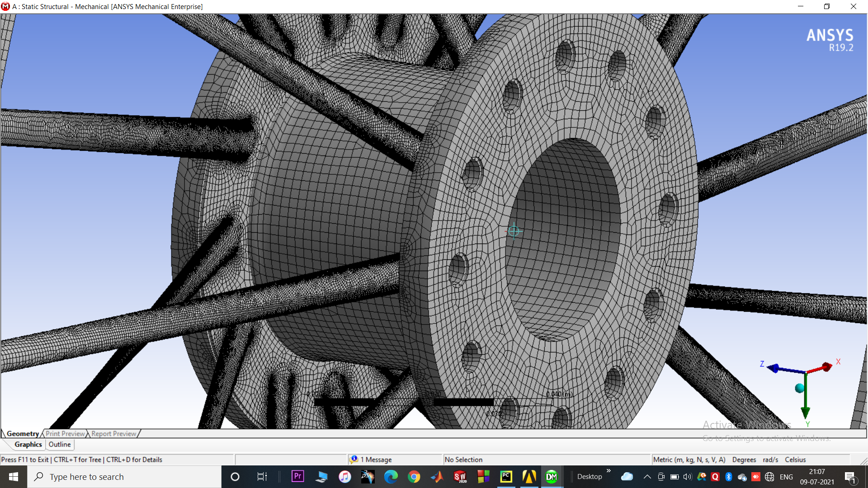Open MATLAB from the taskbar

[x=437, y=477]
